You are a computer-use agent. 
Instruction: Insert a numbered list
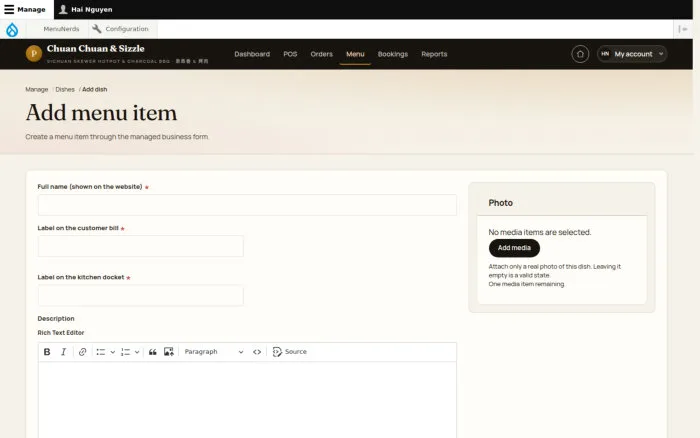point(125,352)
